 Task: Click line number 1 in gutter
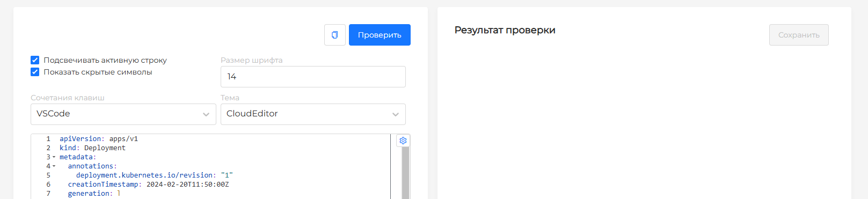(x=48, y=139)
